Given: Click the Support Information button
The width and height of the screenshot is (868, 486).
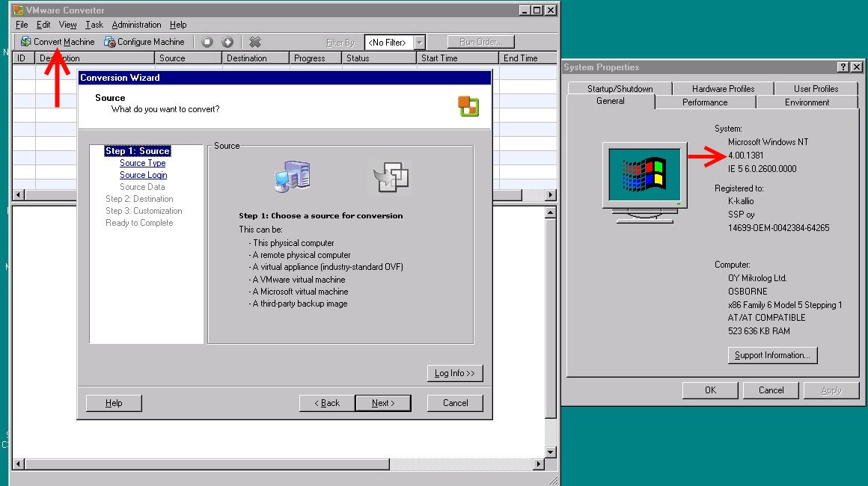Looking at the screenshot, I should [x=772, y=355].
